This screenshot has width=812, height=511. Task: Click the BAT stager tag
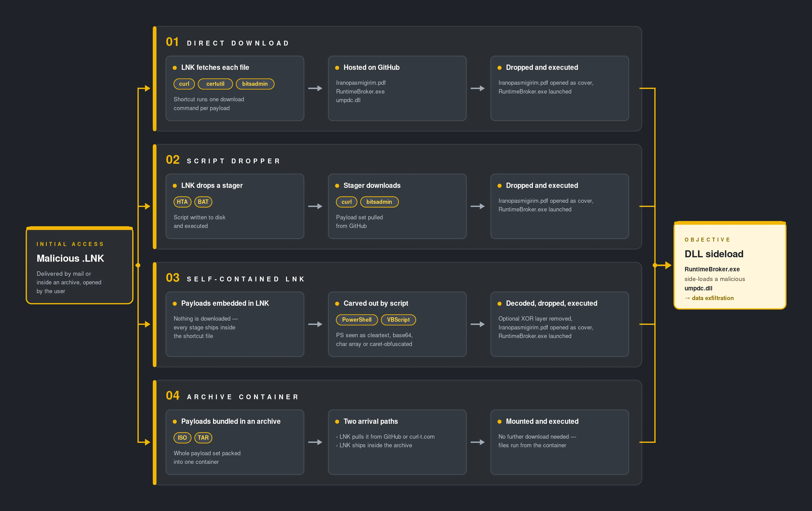pyautogui.click(x=203, y=202)
